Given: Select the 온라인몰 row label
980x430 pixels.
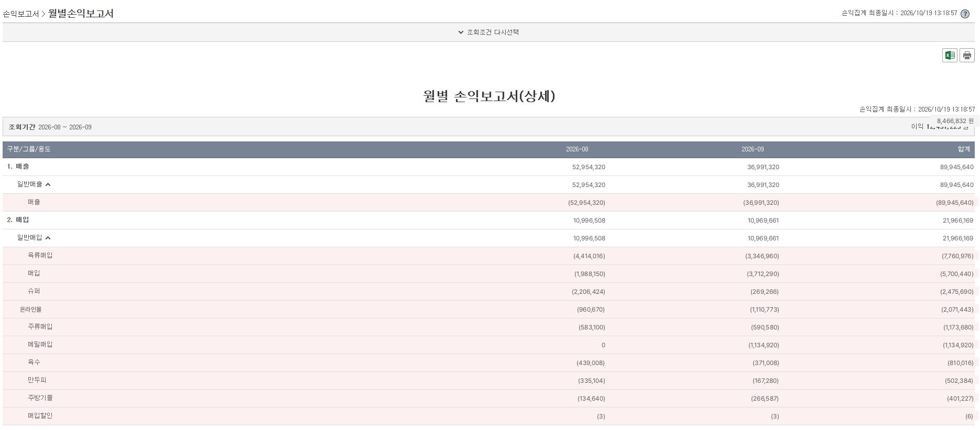Looking at the screenshot, I should [31, 310].
